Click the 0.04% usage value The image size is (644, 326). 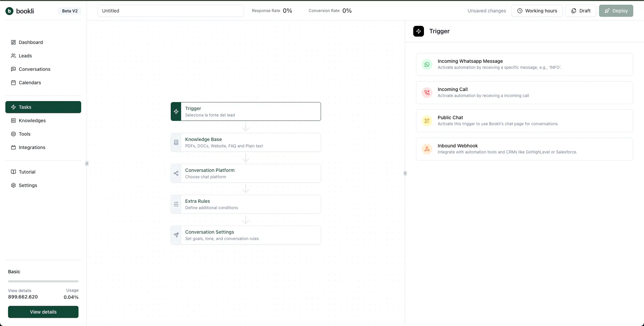[x=71, y=297]
